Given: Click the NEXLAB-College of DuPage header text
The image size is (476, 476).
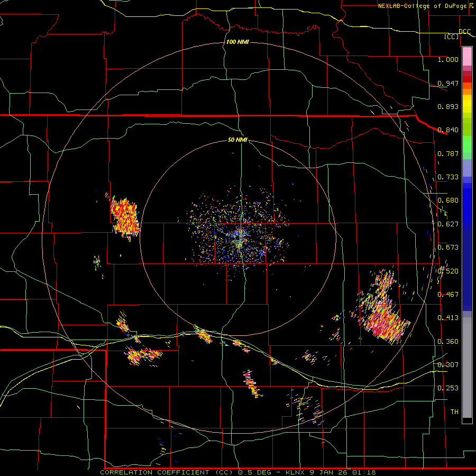Looking at the screenshot, I should pyautogui.click(x=422, y=6).
